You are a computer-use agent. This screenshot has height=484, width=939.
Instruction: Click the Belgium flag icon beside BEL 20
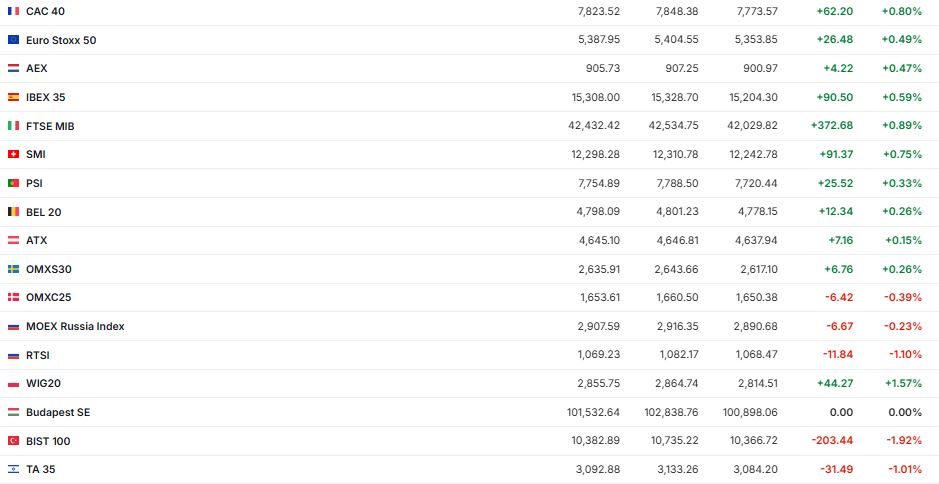coord(13,212)
